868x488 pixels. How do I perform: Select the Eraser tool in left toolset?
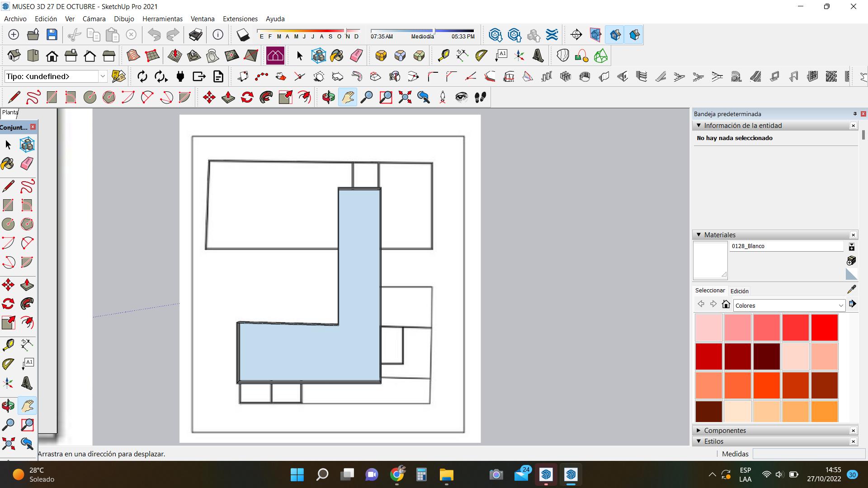pos(27,164)
